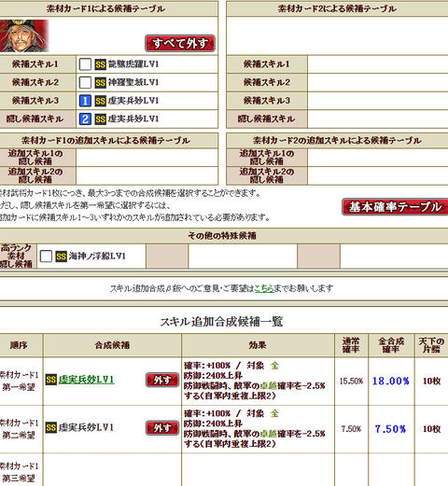Viewport: 448px width, 486px height.
Task: Select the 海神ノ浮船LV1 skill name
Action: [97, 257]
